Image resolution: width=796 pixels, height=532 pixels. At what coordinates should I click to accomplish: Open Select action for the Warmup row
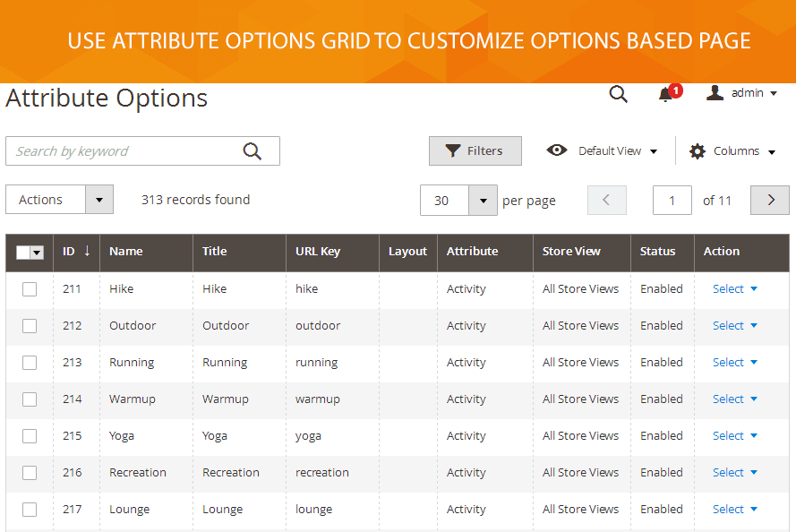pyautogui.click(x=734, y=399)
